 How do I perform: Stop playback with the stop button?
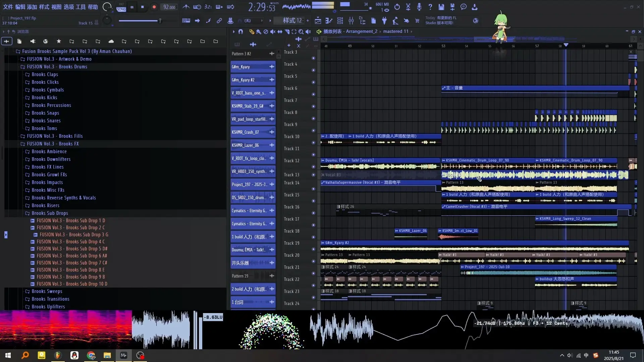143,7
